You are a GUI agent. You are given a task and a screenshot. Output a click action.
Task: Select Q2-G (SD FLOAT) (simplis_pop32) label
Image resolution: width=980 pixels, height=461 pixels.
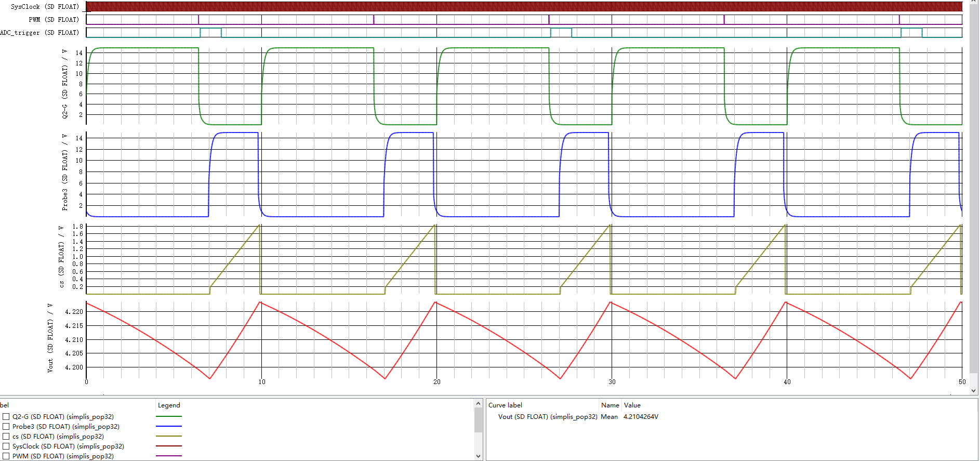pyautogui.click(x=63, y=417)
